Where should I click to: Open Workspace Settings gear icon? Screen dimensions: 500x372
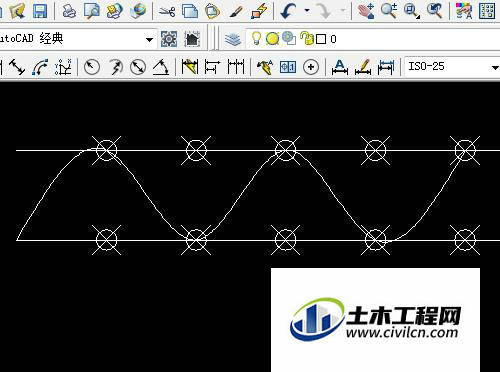coord(169,39)
